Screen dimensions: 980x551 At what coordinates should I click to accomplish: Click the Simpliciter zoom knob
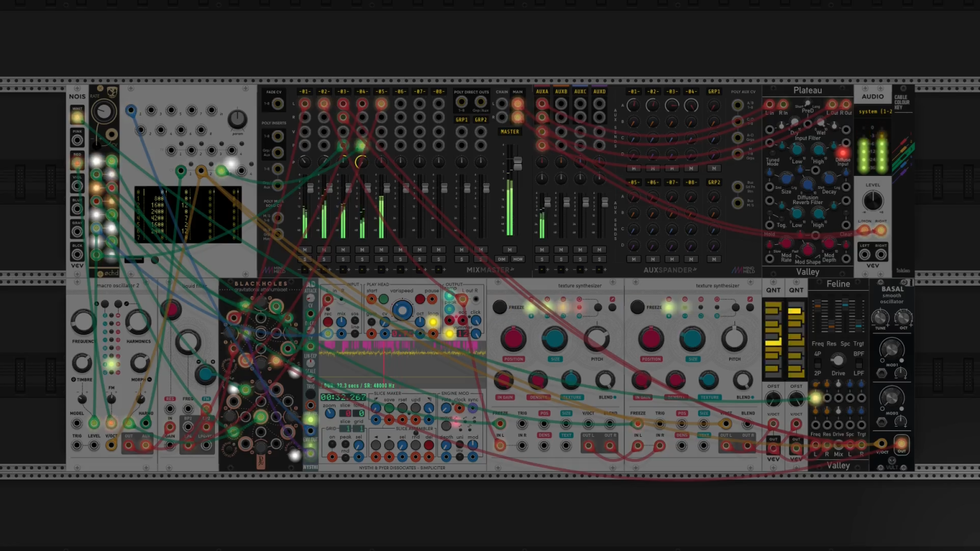coord(330,413)
